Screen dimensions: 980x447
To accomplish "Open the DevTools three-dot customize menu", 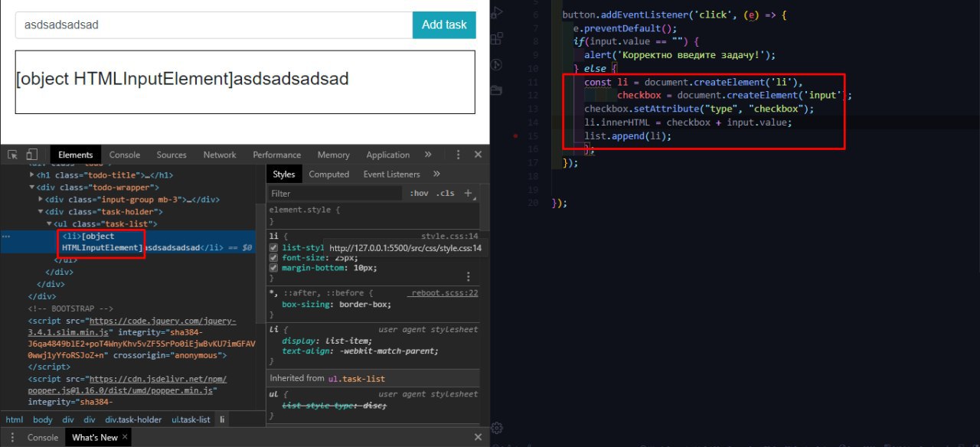I will [x=458, y=155].
